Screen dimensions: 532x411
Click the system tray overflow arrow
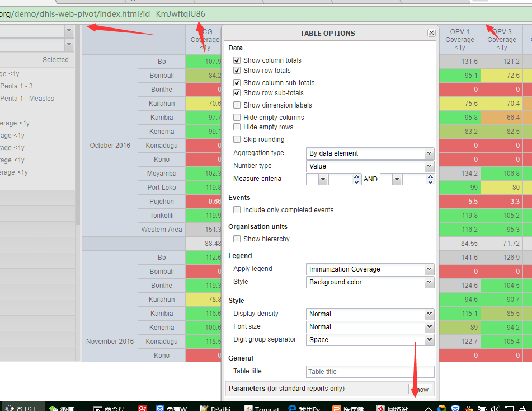(x=429, y=409)
